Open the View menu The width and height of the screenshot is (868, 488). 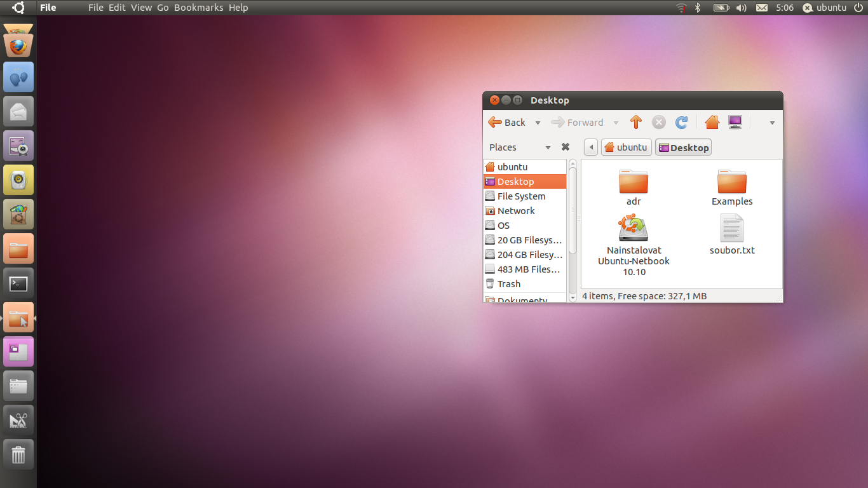point(141,8)
